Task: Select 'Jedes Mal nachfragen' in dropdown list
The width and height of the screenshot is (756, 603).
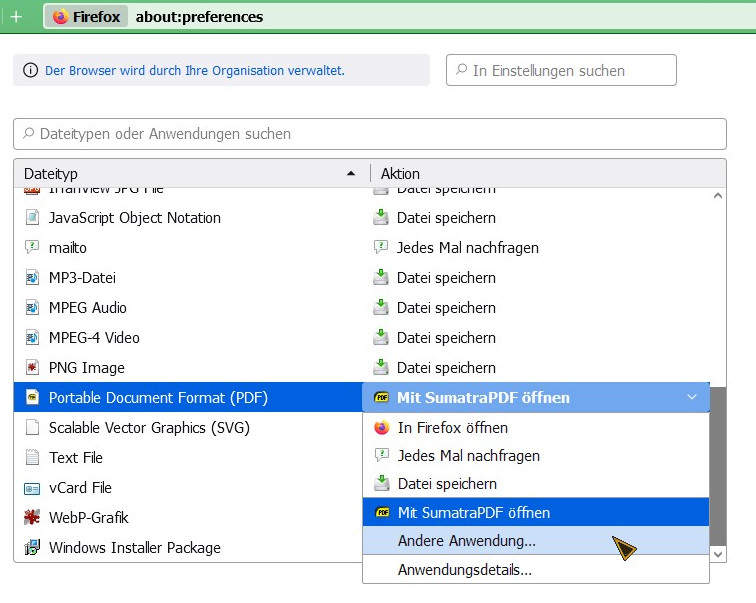Action: (468, 456)
